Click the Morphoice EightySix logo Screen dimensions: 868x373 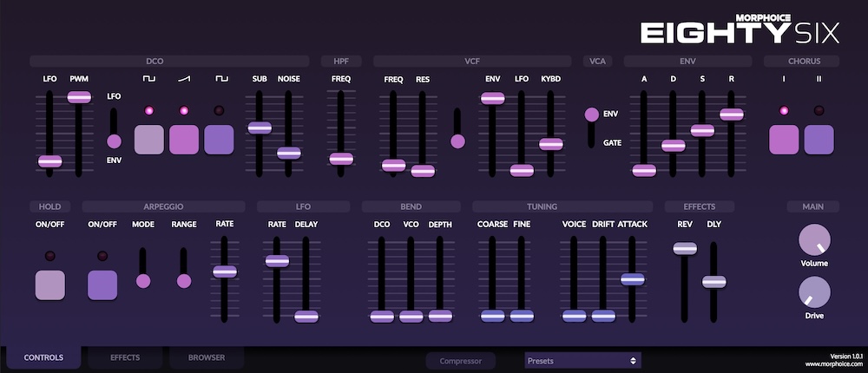point(740,29)
